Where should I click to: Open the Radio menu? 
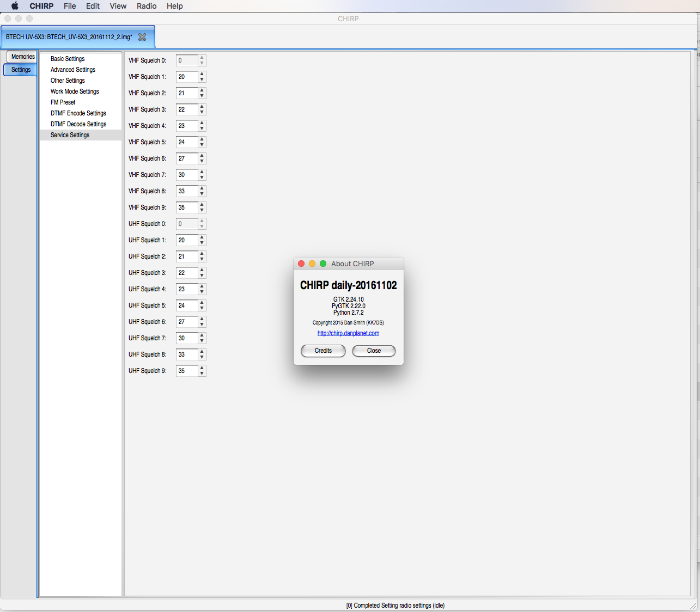[147, 6]
